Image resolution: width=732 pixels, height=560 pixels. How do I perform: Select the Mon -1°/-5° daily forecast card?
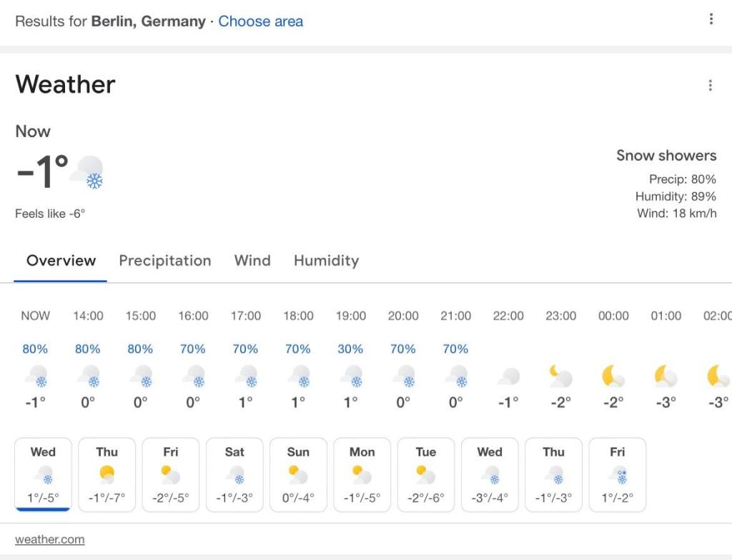[x=362, y=474]
